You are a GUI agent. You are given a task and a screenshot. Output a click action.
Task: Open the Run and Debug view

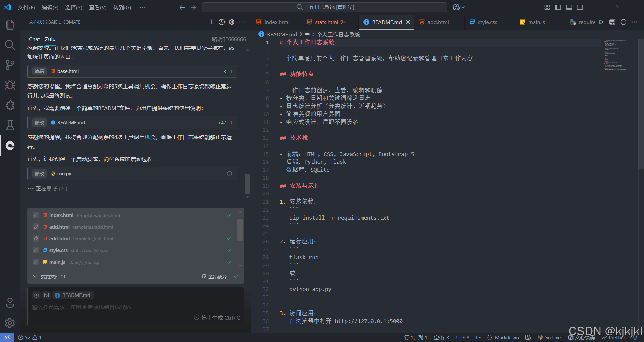click(x=10, y=85)
